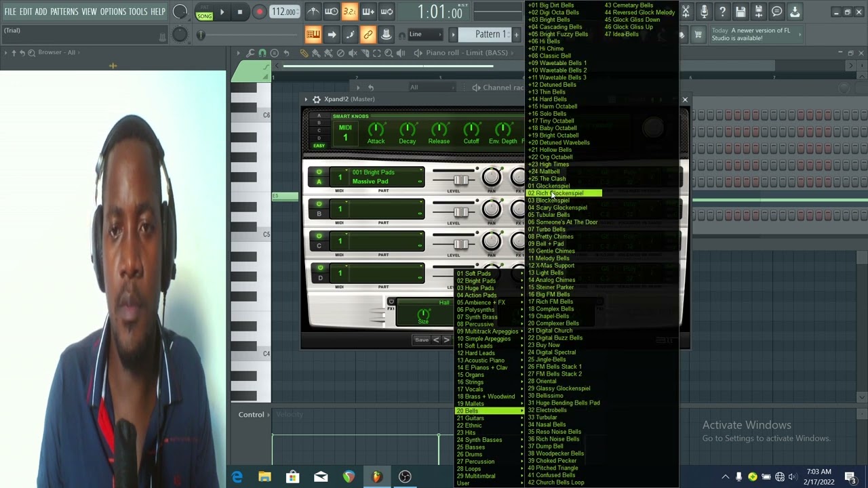Open the chat bubble info icon
This screenshot has height=488, width=868.
click(x=776, y=12)
